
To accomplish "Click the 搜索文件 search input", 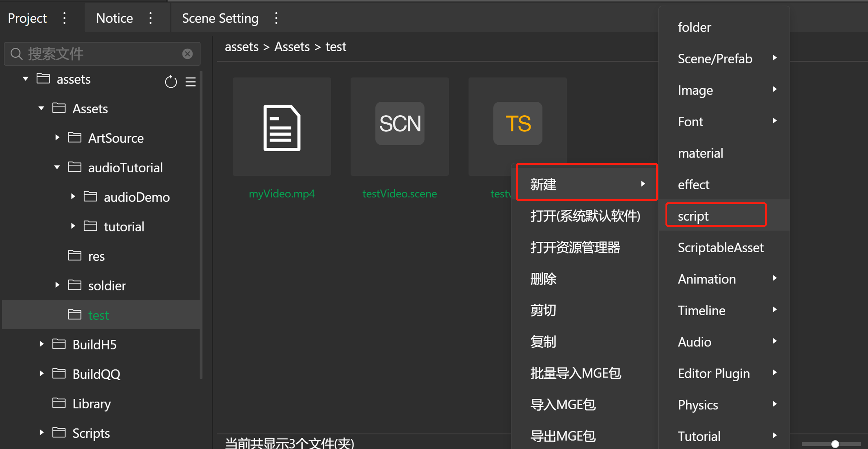I will click(101, 54).
